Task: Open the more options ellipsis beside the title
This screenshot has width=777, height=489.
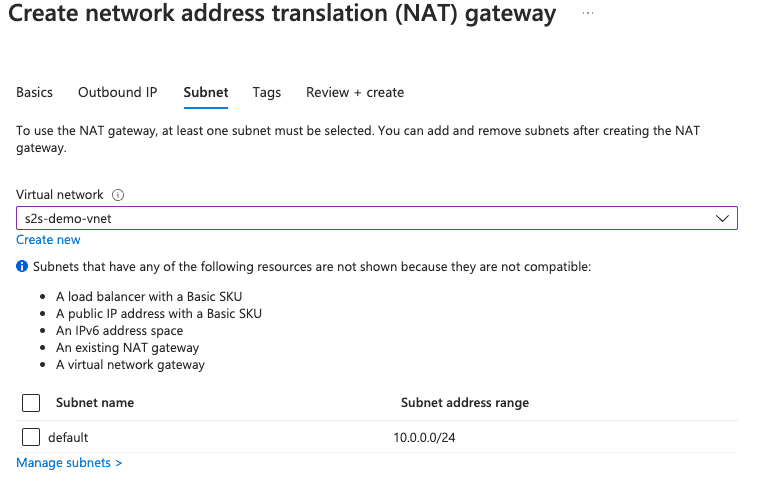Action: 587,13
